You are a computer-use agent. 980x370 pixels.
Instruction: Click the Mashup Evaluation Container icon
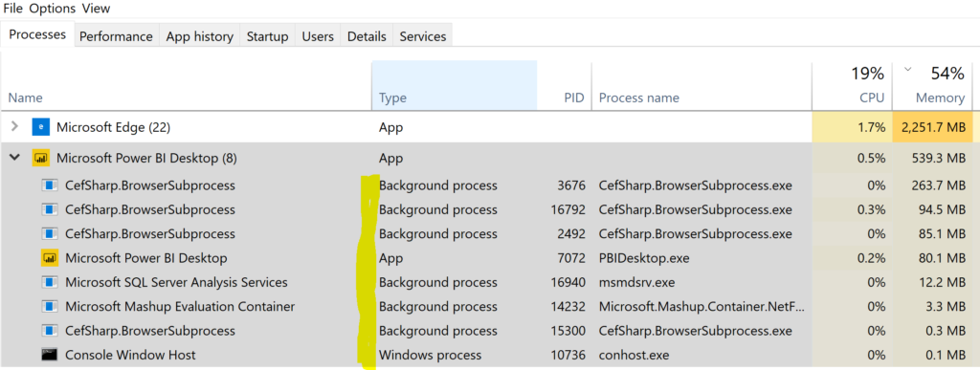(50, 306)
